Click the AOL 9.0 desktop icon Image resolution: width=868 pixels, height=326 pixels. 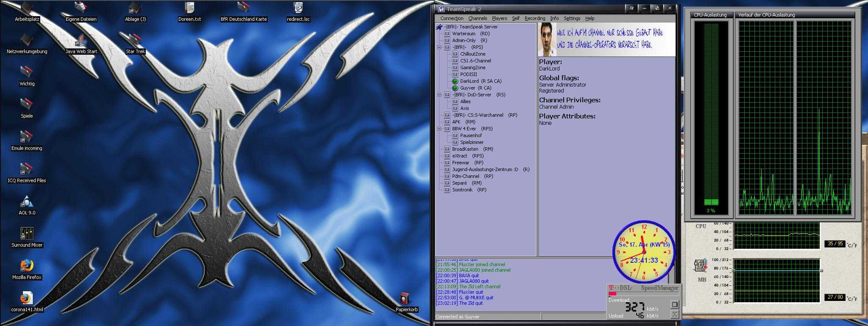(27, 202)
